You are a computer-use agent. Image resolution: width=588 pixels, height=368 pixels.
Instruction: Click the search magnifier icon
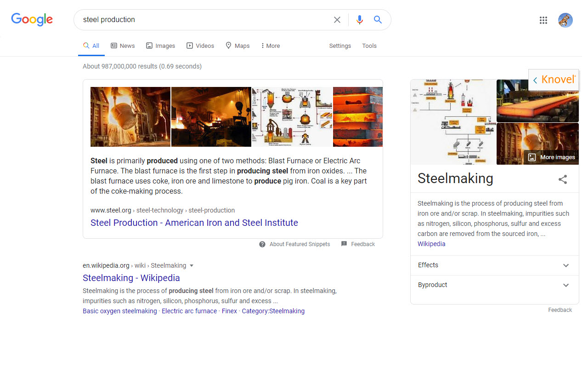[x=378, y=19]
